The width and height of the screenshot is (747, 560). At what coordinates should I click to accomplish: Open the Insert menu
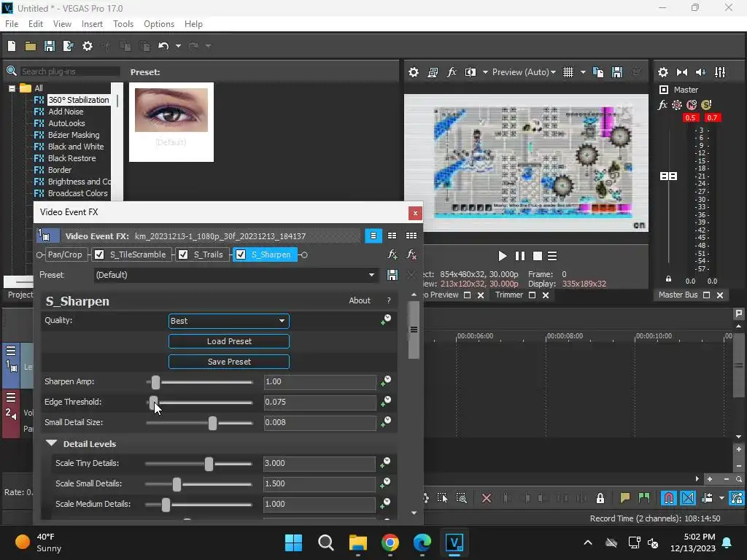point(92,24)
